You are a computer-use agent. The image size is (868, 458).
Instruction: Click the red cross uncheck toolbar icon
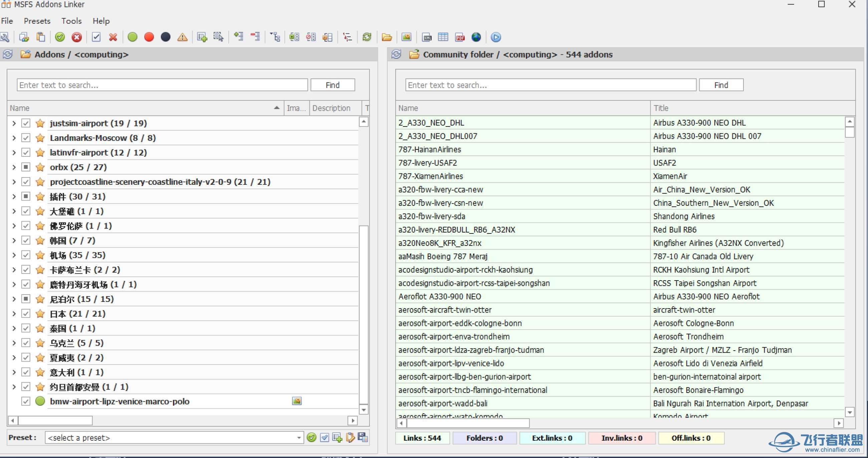point(113,37)
